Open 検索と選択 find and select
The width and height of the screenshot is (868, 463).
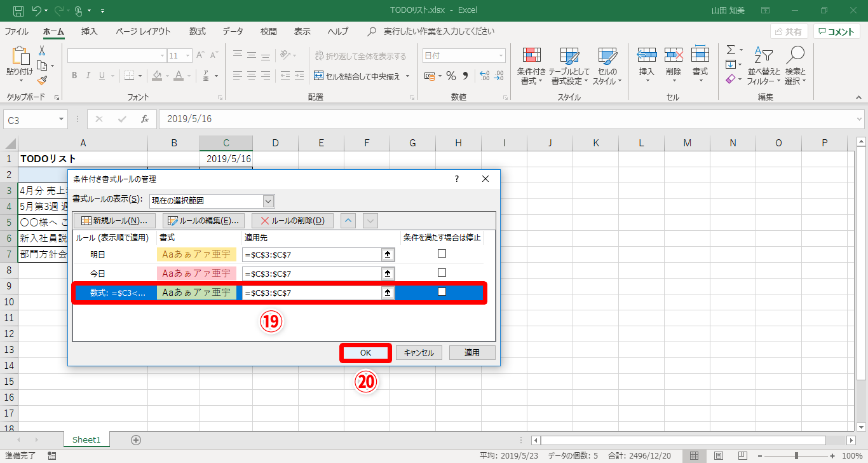pyautogui.click(x=795, y=66)
